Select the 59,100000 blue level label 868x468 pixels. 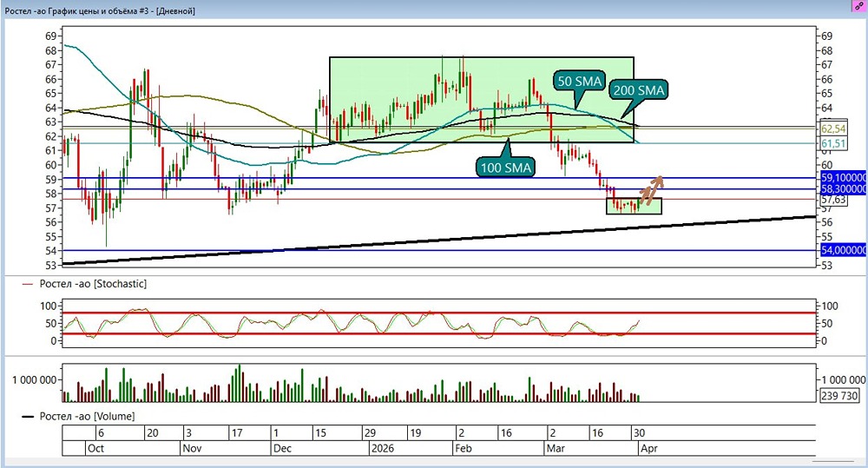[844, 178]
